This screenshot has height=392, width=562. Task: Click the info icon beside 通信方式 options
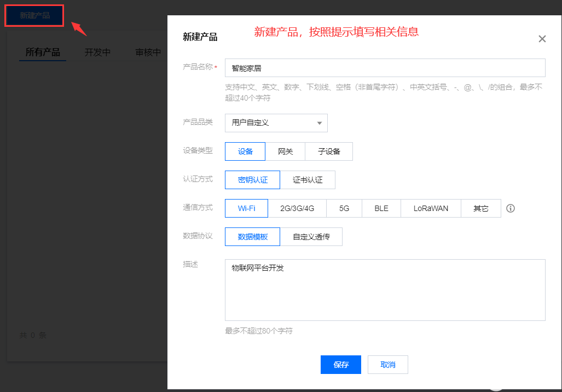pos(510,208)
